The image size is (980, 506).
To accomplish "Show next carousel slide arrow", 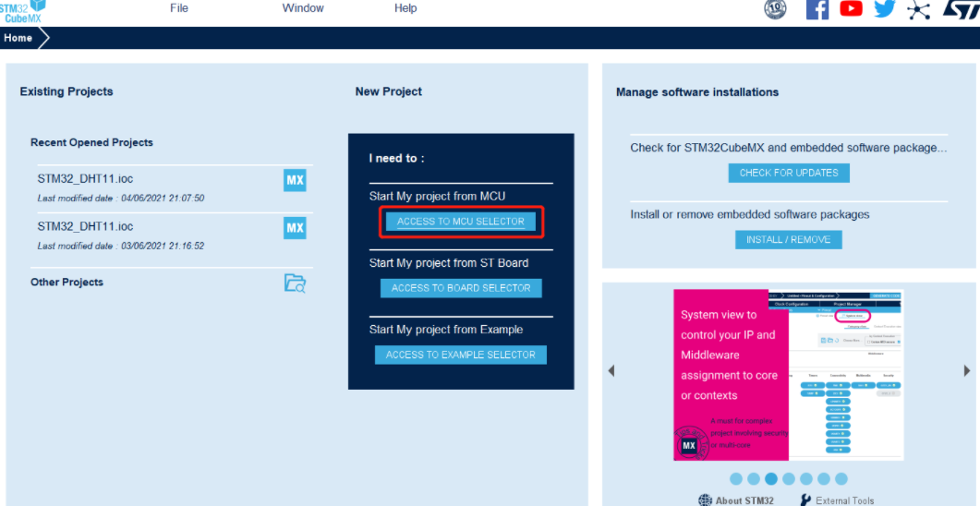I will [967, 370].
